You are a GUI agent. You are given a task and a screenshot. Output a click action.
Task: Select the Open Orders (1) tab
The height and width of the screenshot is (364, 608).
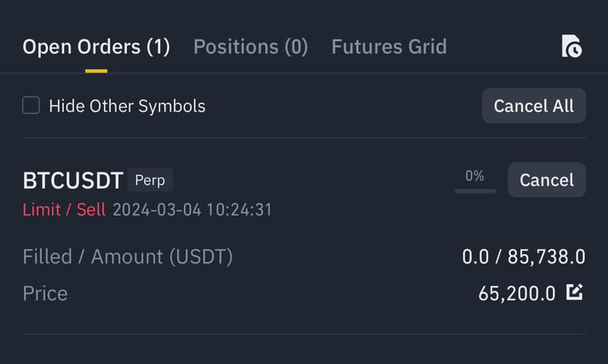[x=96, y=47]
